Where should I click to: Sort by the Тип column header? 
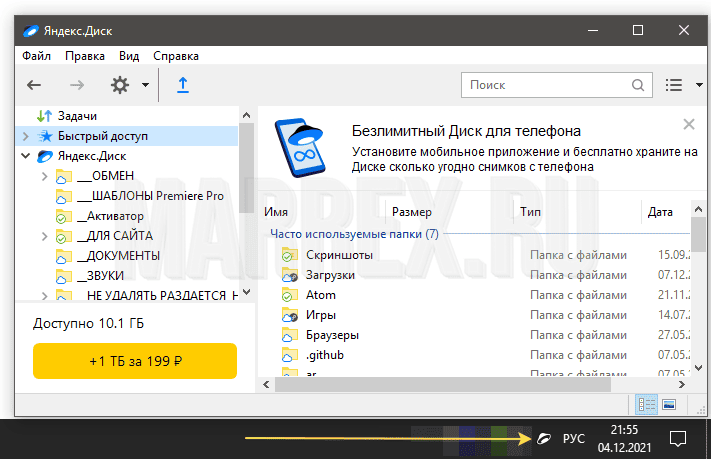click(x=530, y=212)
